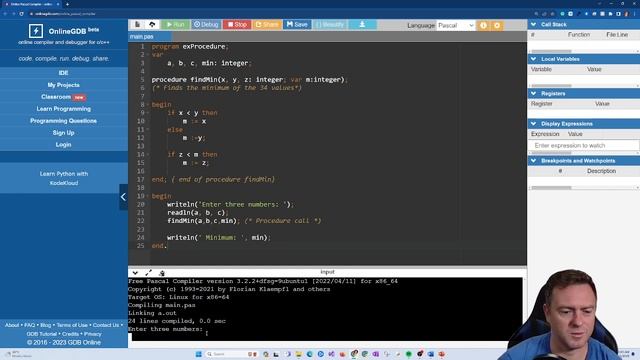The height and width of the screenshot is (360, 640).
Task: Collapse the Call Stack panel
Action: click(x=533, y=24)
